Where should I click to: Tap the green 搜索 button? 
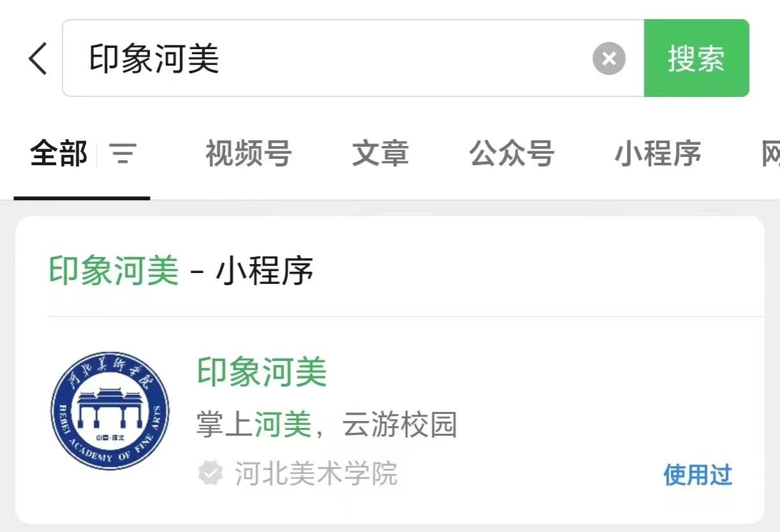click(x=696, y=58)
